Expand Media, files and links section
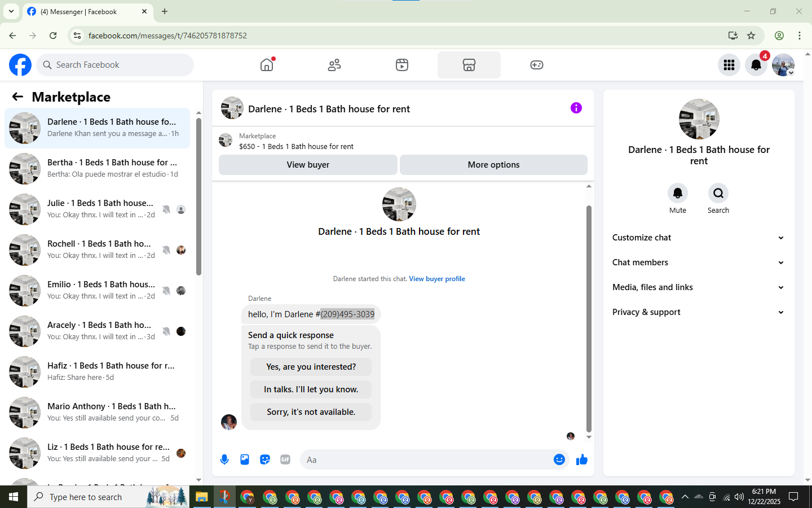Screen dimensions: 812x508 [x=699, y=287]
